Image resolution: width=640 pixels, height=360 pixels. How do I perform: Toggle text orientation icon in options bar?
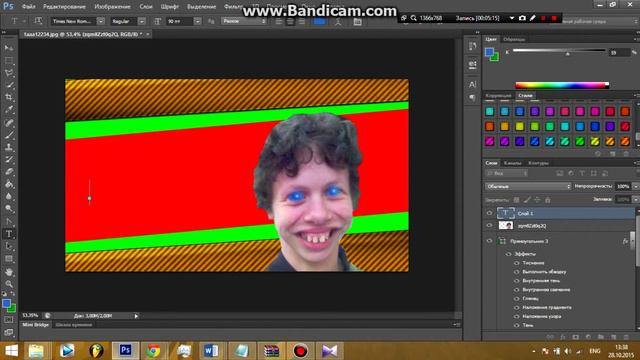point(38,21)
